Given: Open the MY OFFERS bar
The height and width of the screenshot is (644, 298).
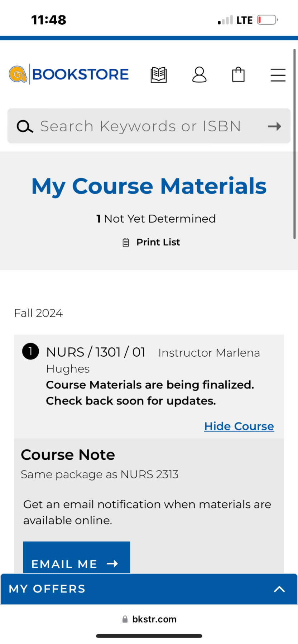Looking at the screenshot, I should click(149, 589).
